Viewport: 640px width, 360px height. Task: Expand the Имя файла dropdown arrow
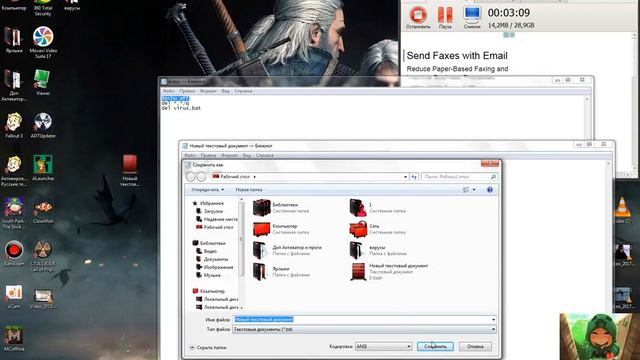pyautogui.click(x=493, y=320)
